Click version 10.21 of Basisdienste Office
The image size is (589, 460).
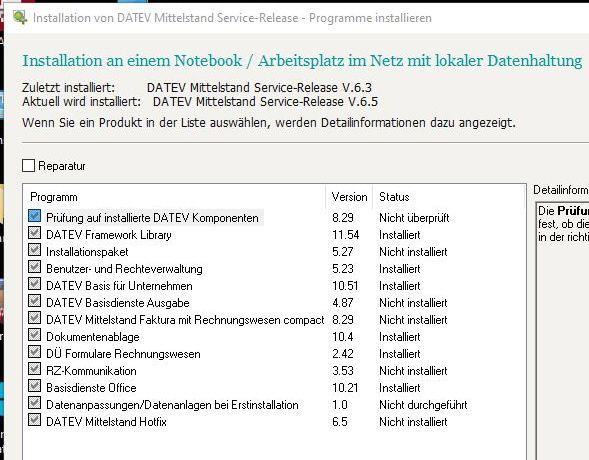coord(345,388)
